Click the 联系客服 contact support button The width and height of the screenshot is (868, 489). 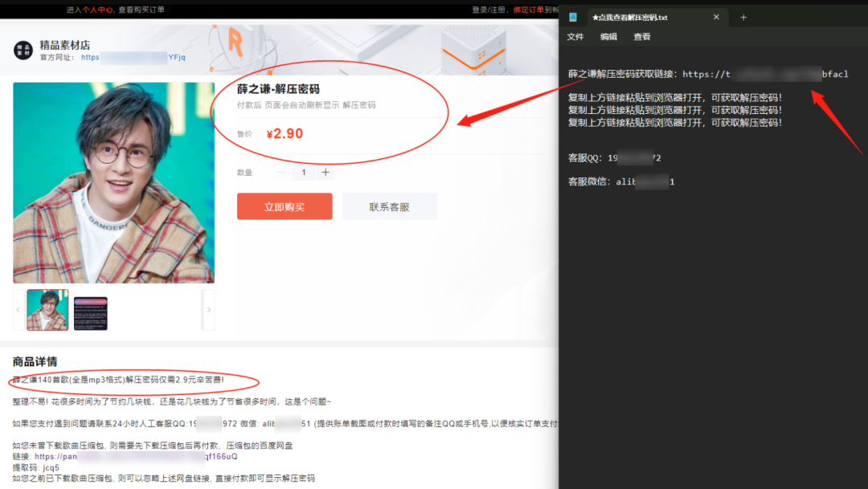(x=389, y=206)
